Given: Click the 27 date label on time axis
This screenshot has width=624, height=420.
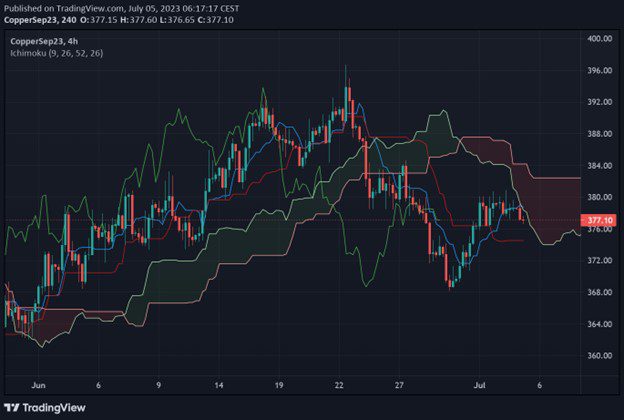Looking at the screenshot, I should click(399, 385).
